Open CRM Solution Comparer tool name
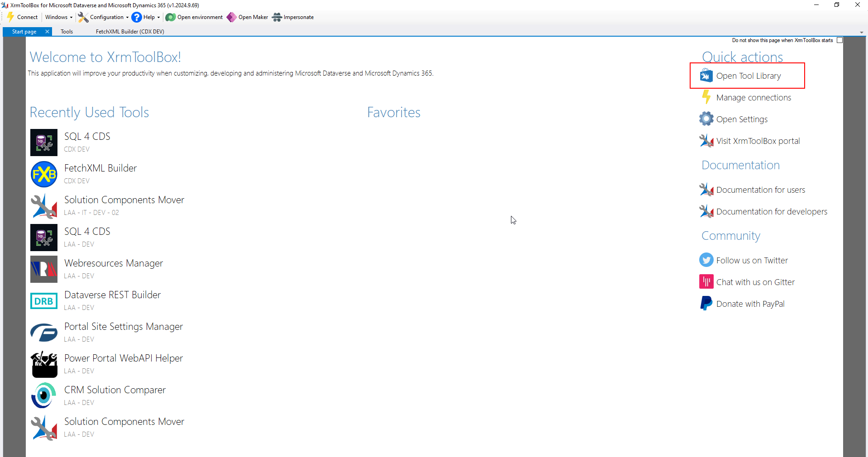This screenshot has height=457, width=868. tap(115, 390)
